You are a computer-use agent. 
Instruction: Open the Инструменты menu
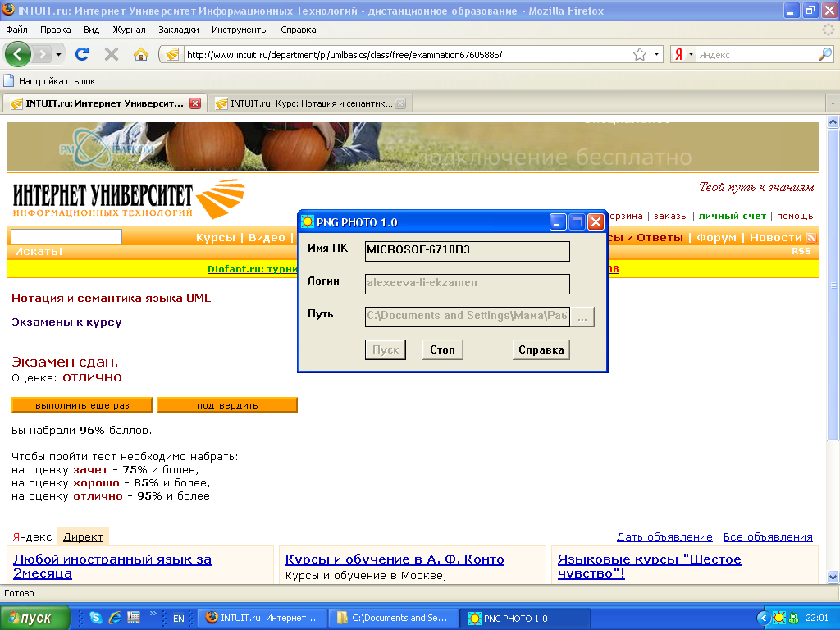(x=240, y=30)
